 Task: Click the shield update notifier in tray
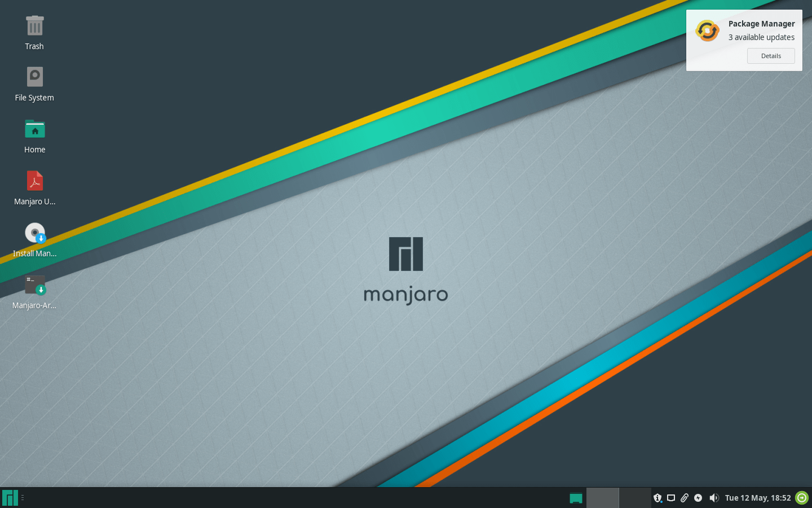[x=657, y=498]
